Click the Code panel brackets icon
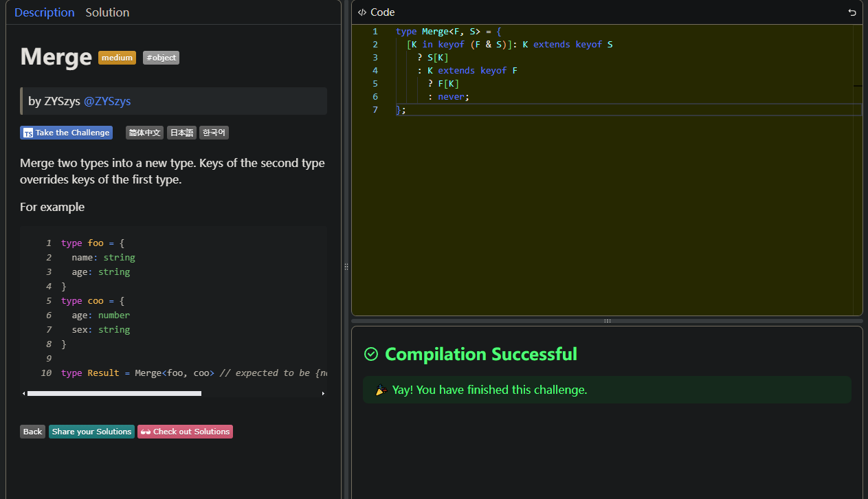The height and width of the screenshot is (499, 868). [362, 12]
